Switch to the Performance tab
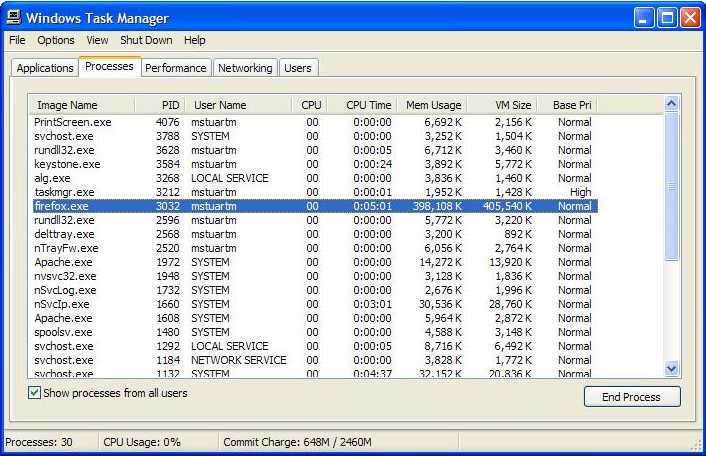 pos(176,68)
